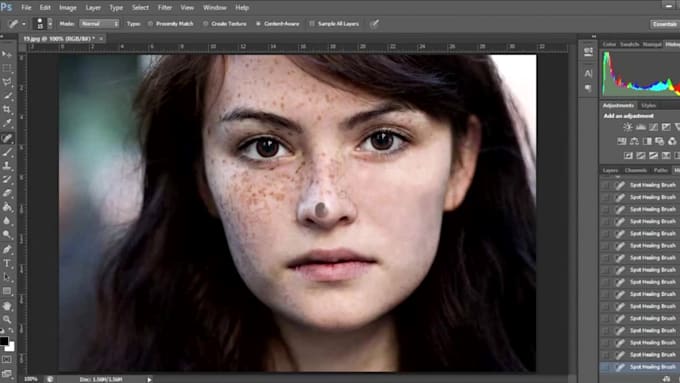The width and height of the screenshot is (680, 383).
Task: Open the Image menu
Action: pos(68,7)
